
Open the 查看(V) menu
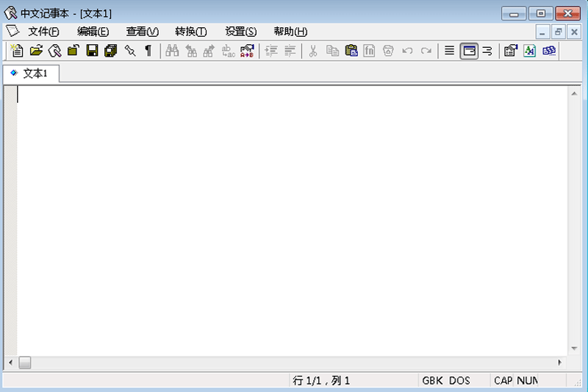(142, 32)
